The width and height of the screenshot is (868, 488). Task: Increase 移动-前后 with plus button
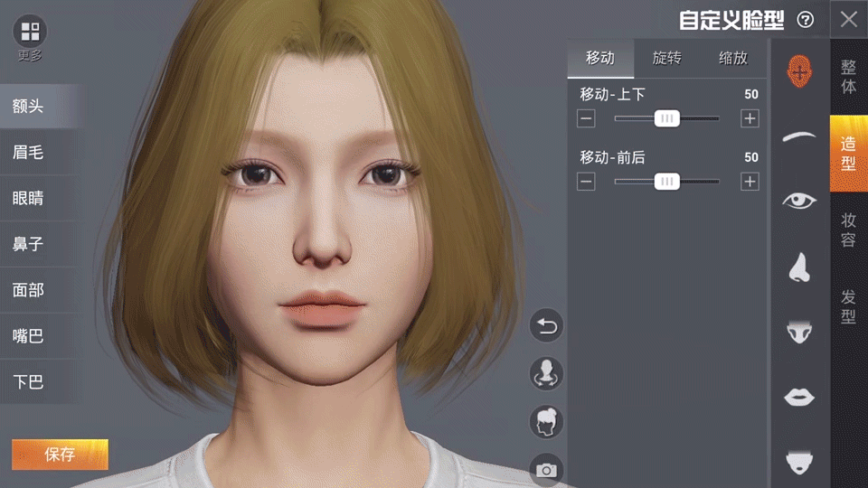(750, 182)
